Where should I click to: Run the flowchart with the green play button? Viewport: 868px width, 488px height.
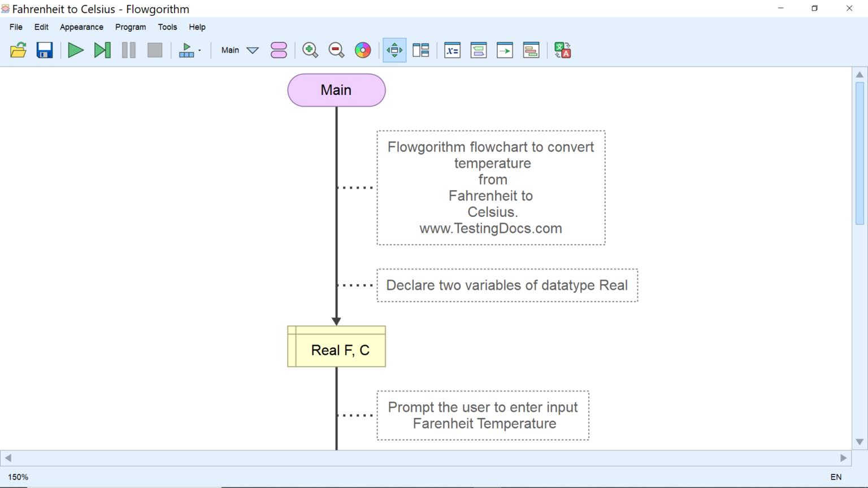[76, 50]
